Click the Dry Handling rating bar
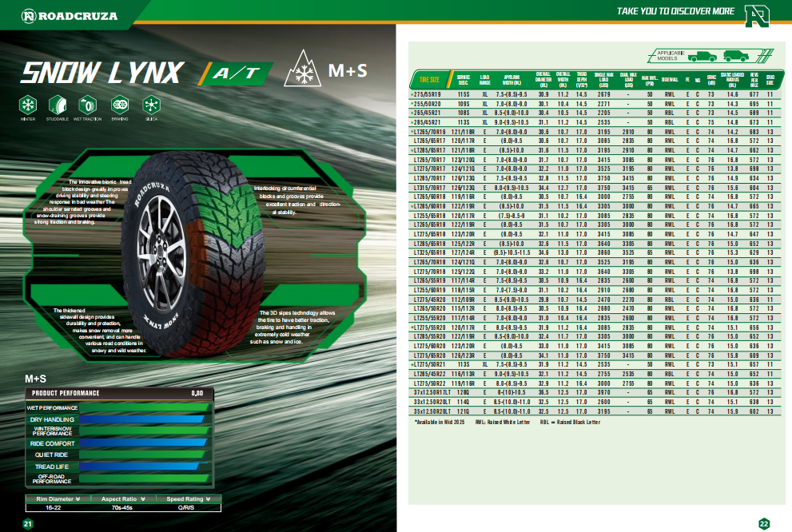Image resolution: width=792 pixels, height=532 pixels. (142, 419)
